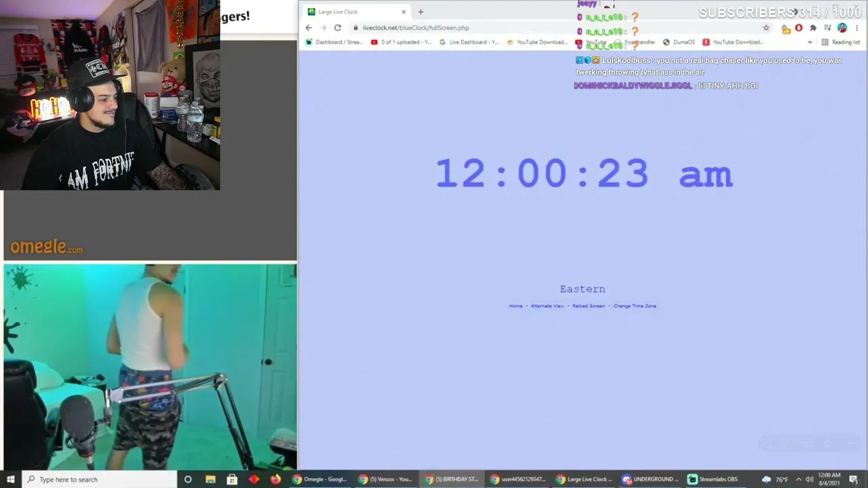Open the DumaOS bookmark
Image resolution: width=868 pixels, height=488 pixels.
point(679,42)
